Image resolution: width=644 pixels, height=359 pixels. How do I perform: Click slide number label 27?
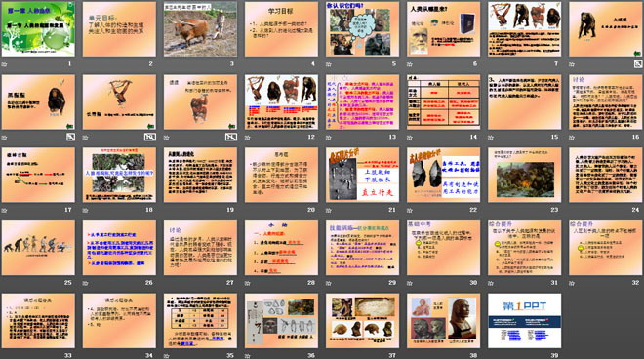click(230, 283)
